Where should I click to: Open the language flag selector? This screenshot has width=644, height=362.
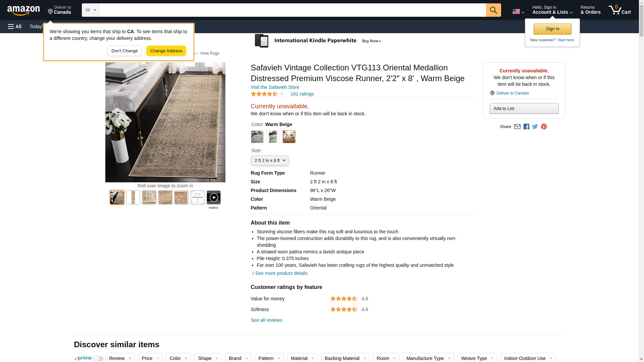pyautogui.click(x=518, y=11)
